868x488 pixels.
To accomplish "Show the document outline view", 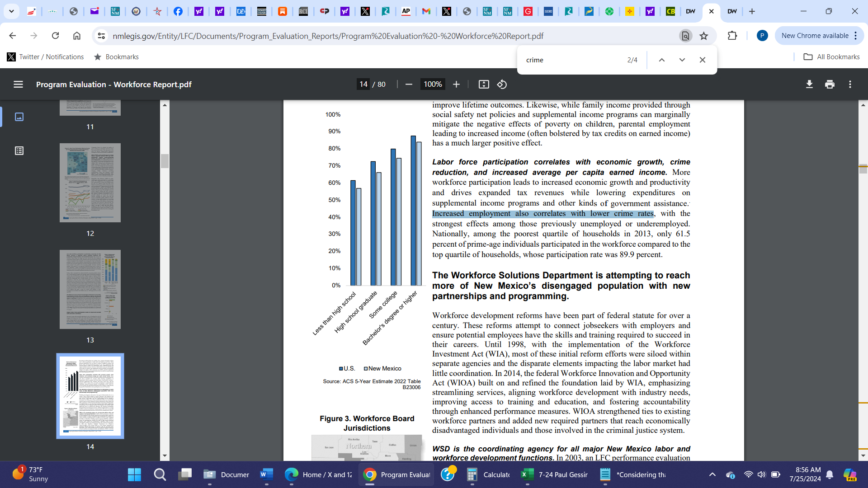I will pos(19,151).
